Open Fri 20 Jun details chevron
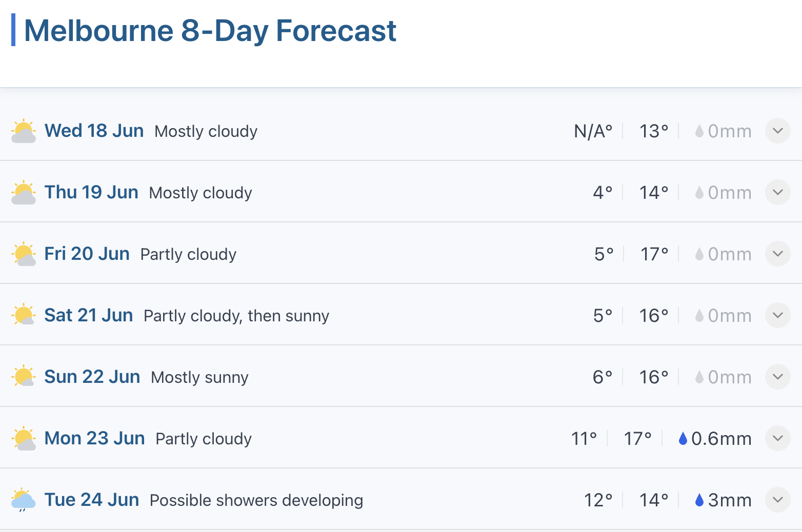The width and height of the screenshot is (802, 532). click(x=777, y=254)
